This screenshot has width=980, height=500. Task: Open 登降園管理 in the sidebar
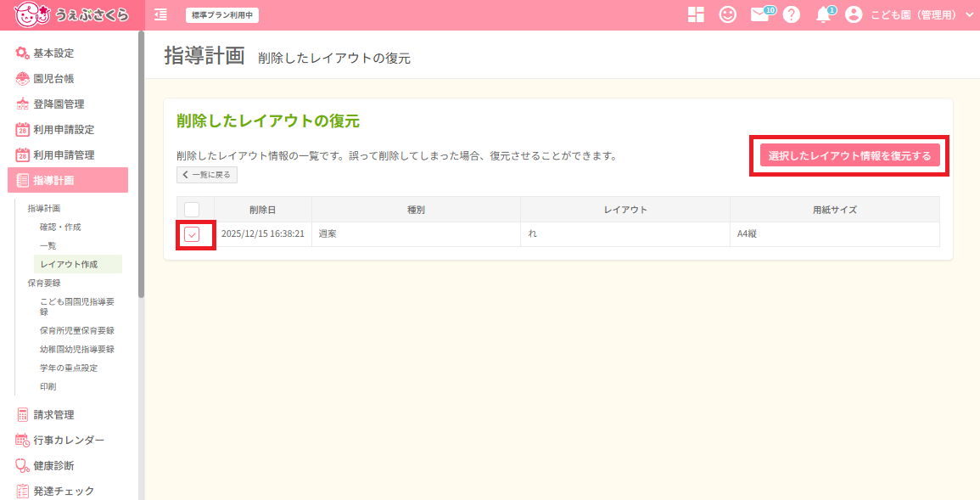click(x=59, y=104)
